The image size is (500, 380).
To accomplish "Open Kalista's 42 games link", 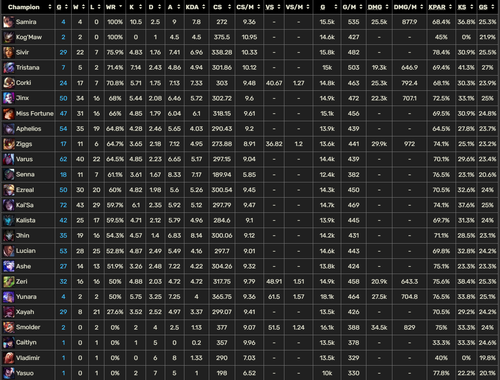I will coord(63,220).
